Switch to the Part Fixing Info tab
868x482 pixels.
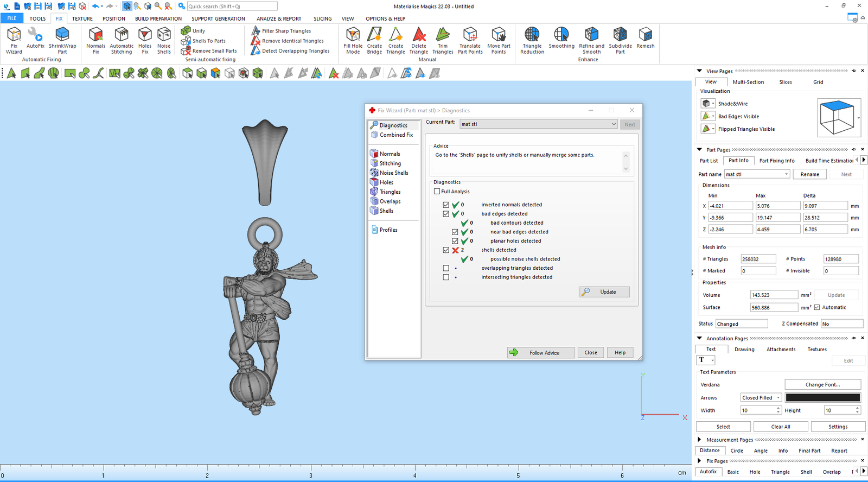click(x=777, y=161)
